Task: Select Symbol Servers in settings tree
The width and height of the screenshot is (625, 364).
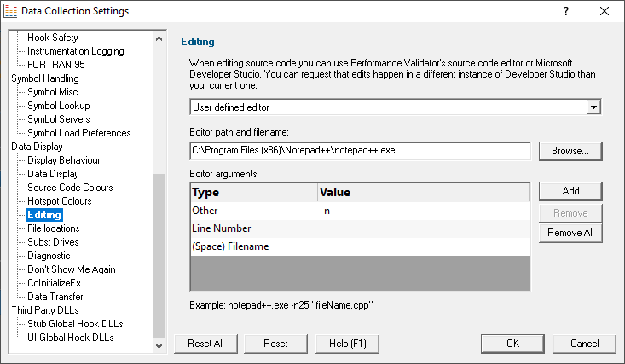Action: pyautogui.click(x=59, y=119)
